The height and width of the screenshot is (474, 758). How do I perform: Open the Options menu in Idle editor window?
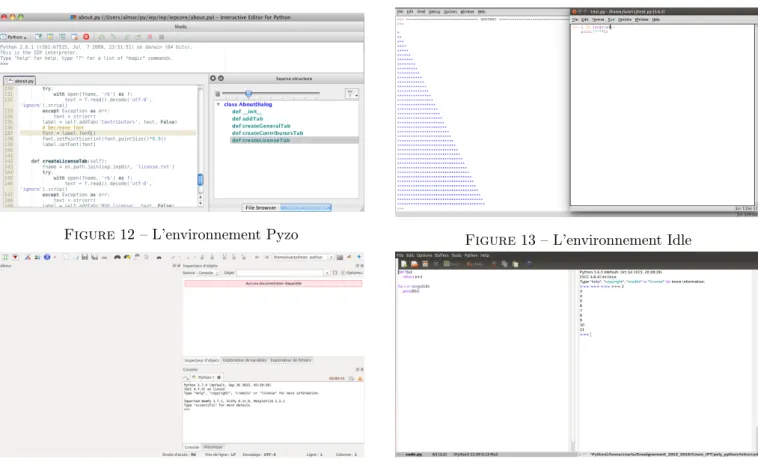point(625,20)
